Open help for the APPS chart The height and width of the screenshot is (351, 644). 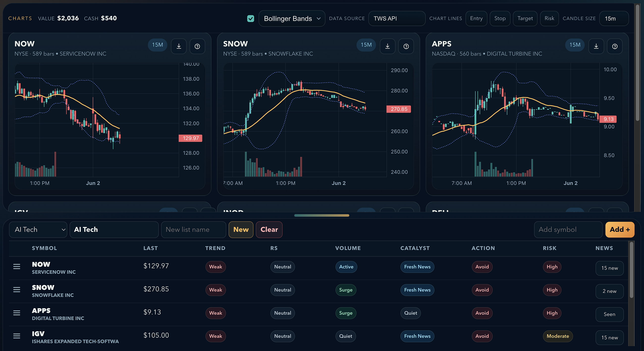(x=615, y=46)
